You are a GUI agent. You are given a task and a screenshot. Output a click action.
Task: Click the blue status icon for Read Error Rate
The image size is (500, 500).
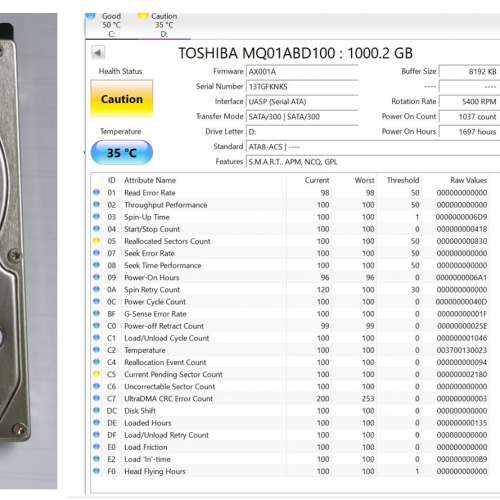click(97, 192)
